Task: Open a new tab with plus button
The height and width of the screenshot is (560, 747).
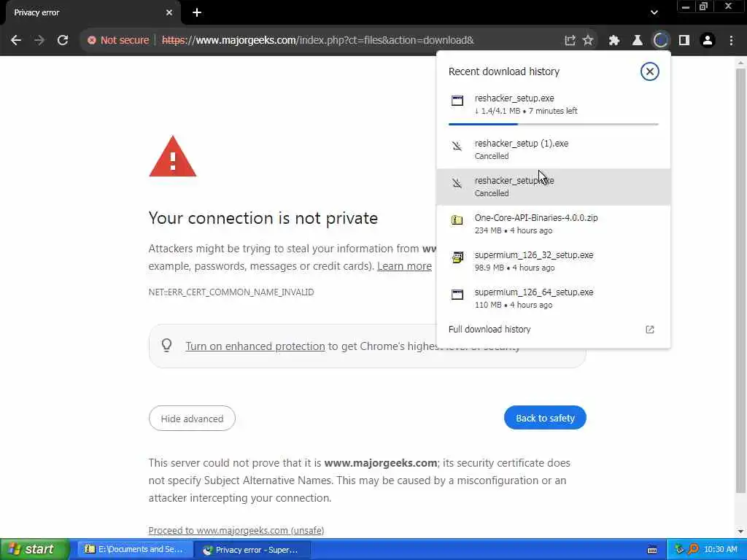Action: 197,13
